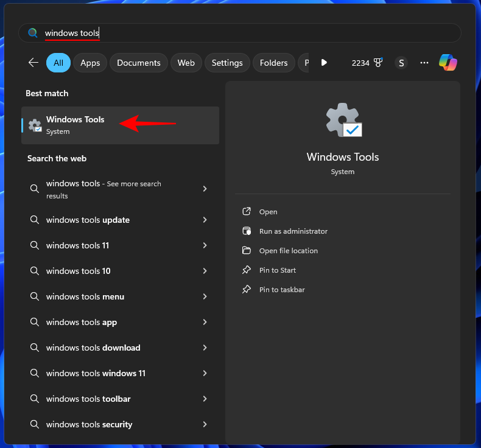Click the back arrow in search panel
The height and width of the screenshot is (448, 481).
(33, 63)
